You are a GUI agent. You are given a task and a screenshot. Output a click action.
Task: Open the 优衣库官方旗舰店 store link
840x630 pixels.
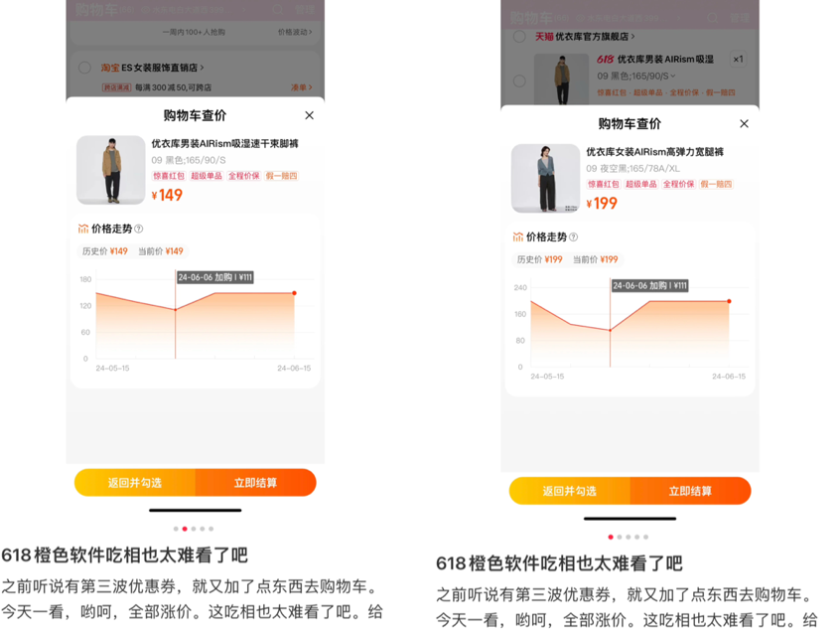click(x=595, y=37)
